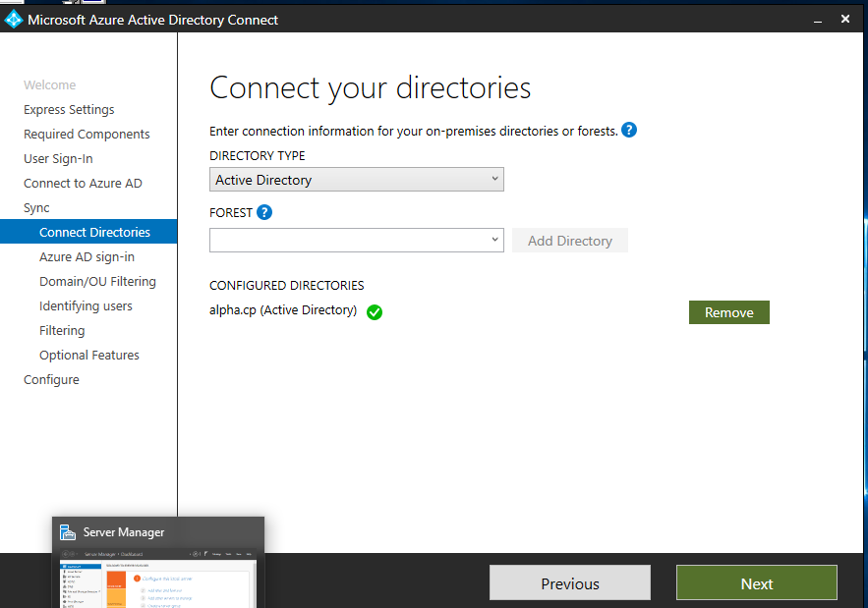The image size is (868, 608).
Task: Select Configure step in sidebar
Action: [51, 379]
